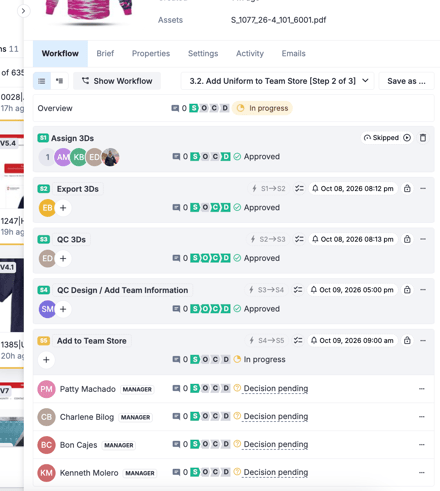Toggle the lock on Add to Team Store
This screenshot has width=440, height=491.
click(x=407, y=341)
